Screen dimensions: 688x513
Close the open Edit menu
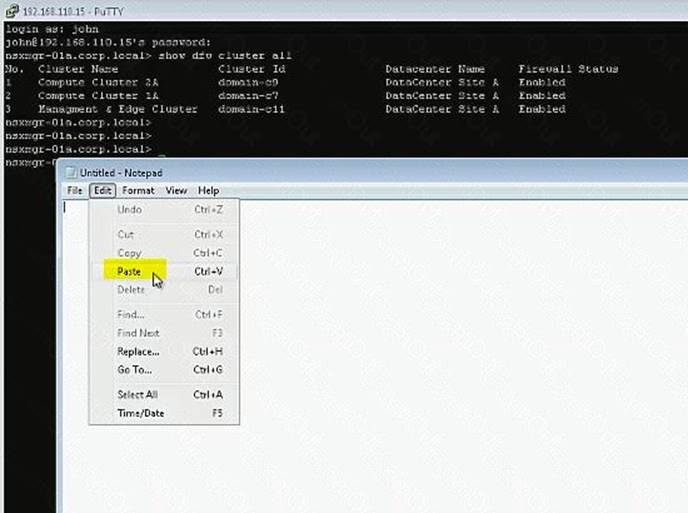tap(103, 190)
